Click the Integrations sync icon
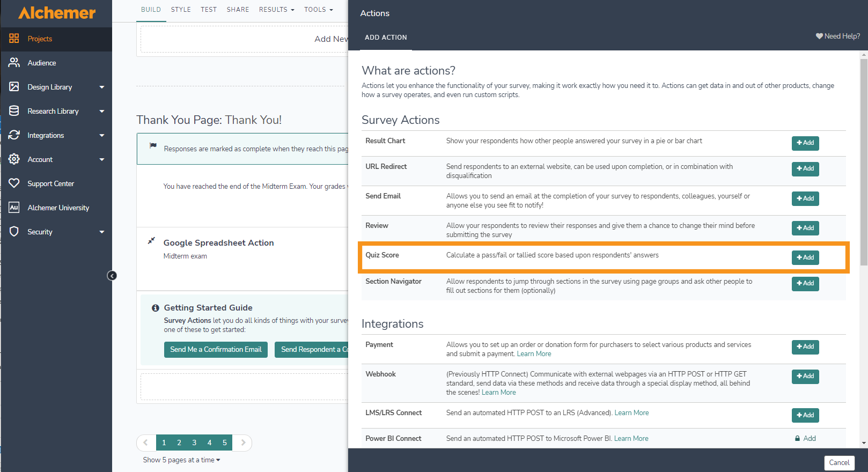 tap(14, 135)
